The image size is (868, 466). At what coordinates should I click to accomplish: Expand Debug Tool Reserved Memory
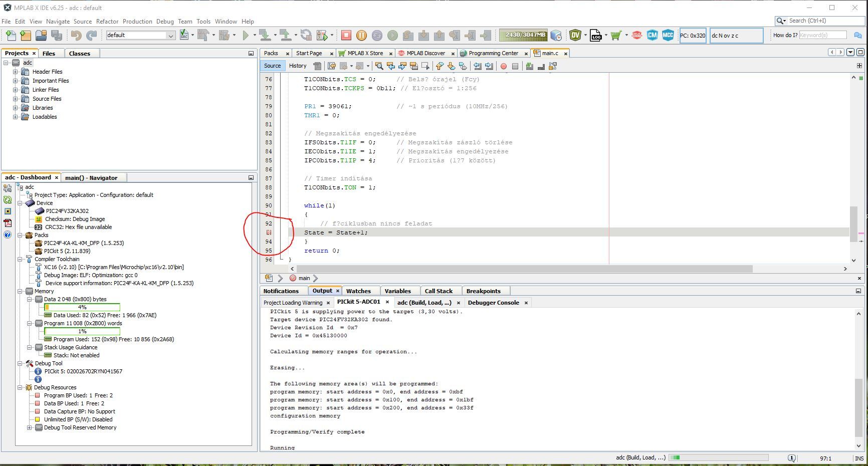coord(30,427)
